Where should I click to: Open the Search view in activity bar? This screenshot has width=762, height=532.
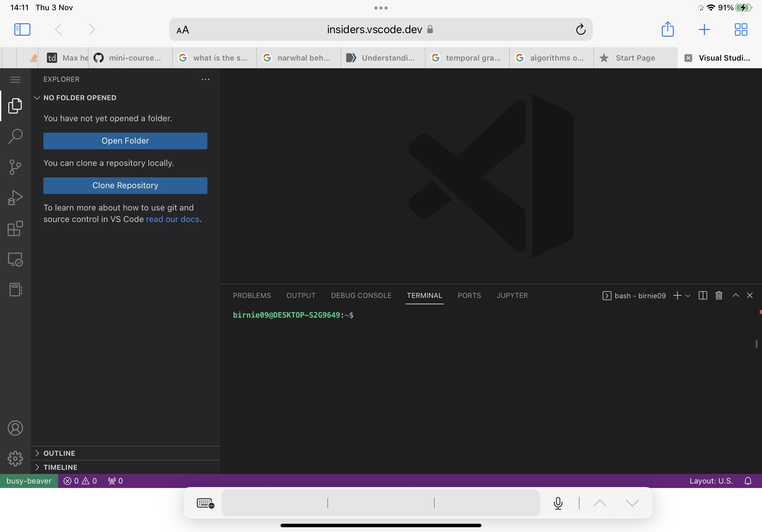click(15, 136)
